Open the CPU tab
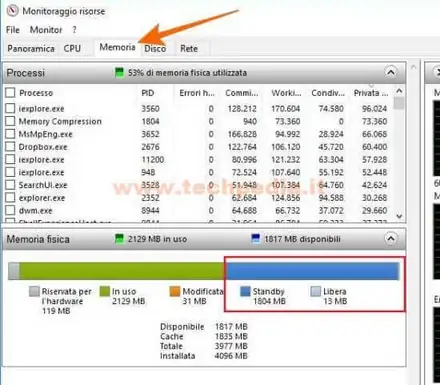 pyautogui.click(x=72, y=49)
